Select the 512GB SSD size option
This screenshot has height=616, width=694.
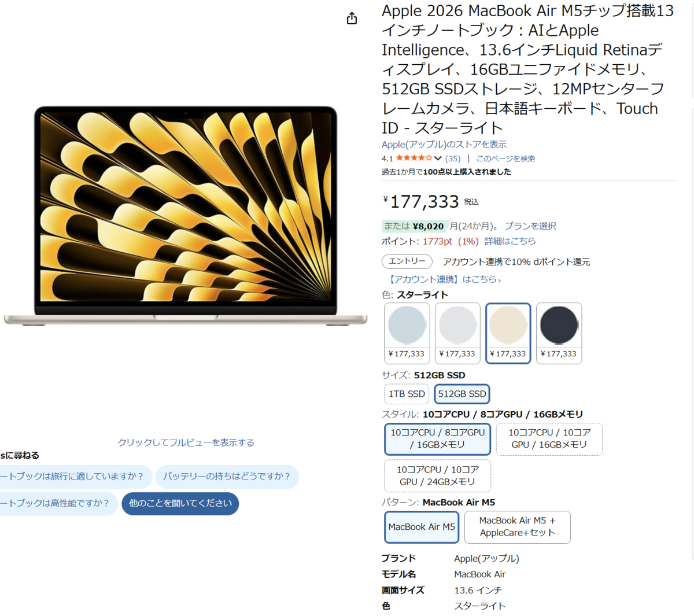(462, 394)
